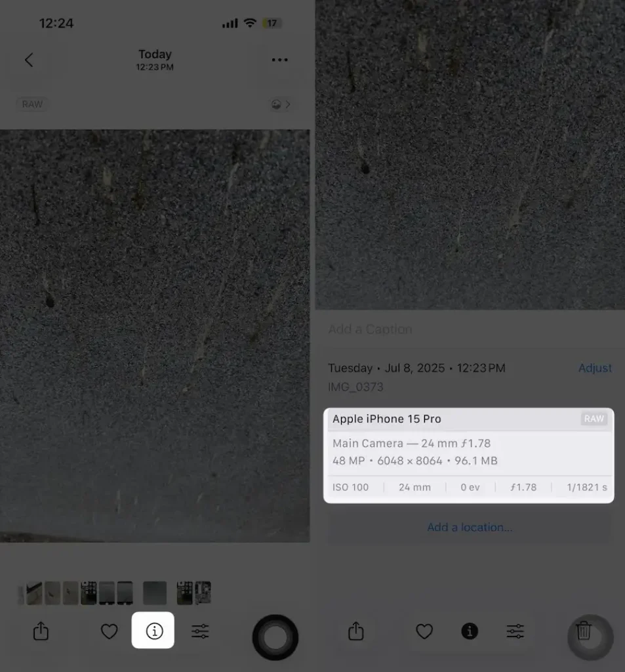Open edit sliders in the info view
This screenshot has height=672, width=625.
coord(515,631)
